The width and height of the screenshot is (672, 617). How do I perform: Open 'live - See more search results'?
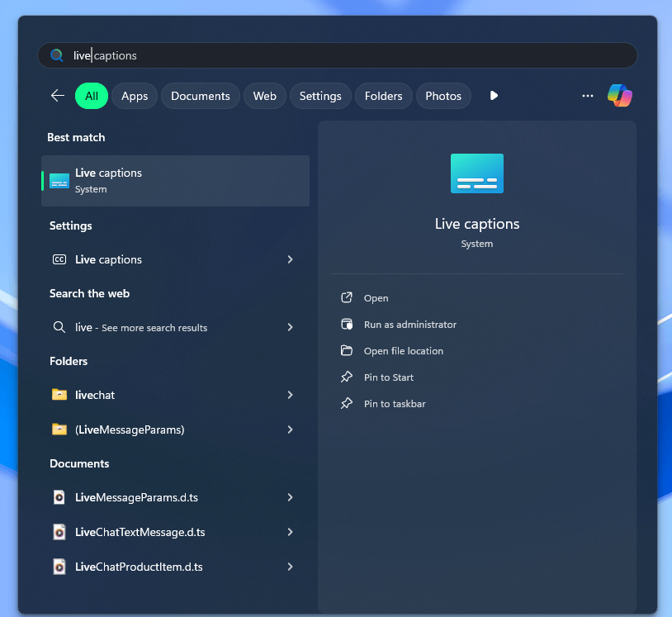175,327
